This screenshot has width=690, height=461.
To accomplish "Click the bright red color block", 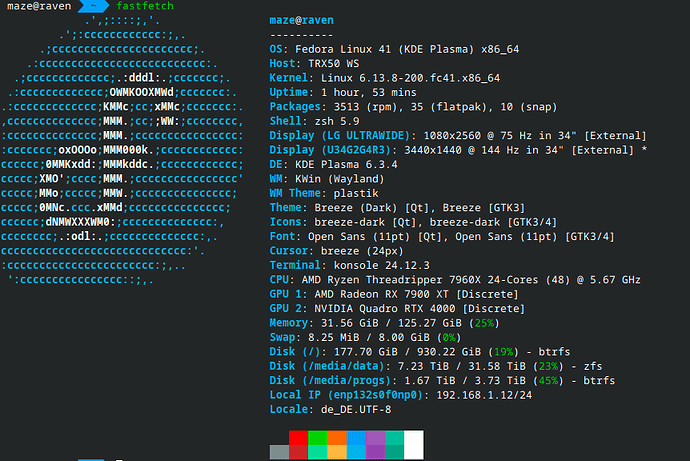I will 298,438.
